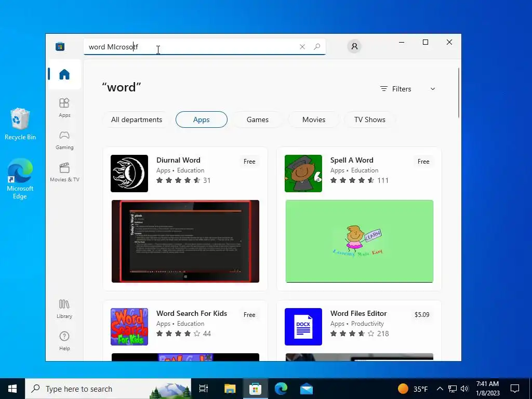Clear the search box text with X

click(x=302, y=47)
